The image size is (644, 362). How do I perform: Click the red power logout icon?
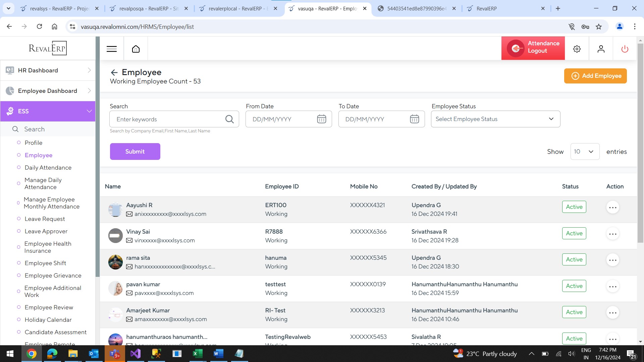tap(625, 49)
